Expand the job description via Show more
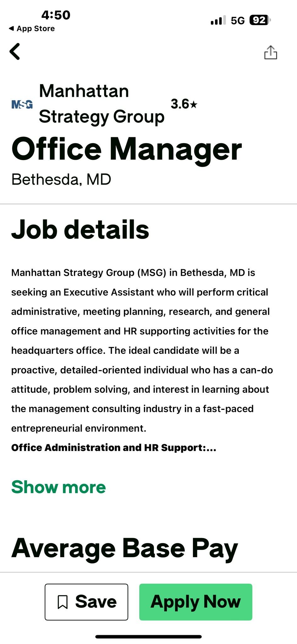 pos(58,487)
